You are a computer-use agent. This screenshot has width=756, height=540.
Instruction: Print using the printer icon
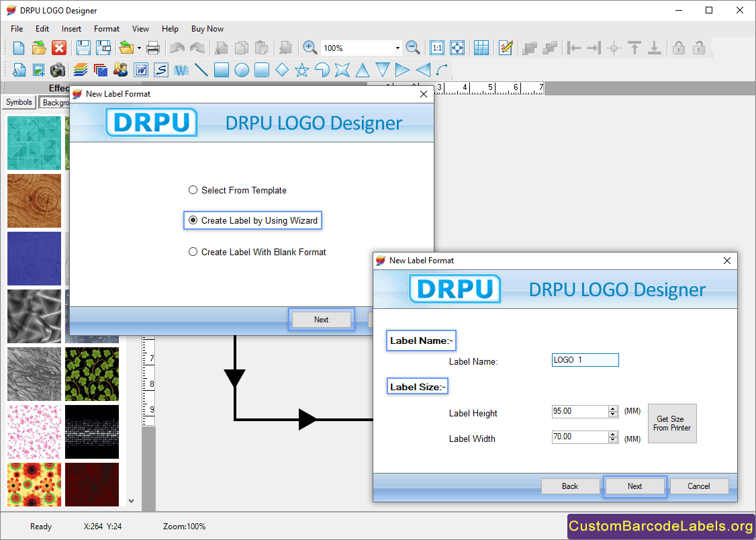(153, 48)
